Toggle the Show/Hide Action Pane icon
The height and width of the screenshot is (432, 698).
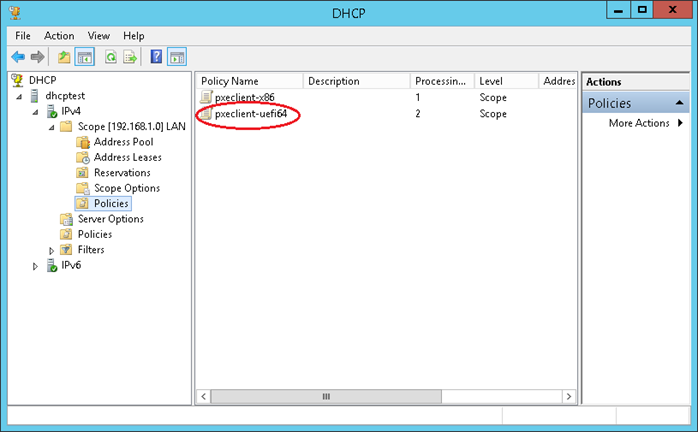pyautogui.click(x=176, y=57)
